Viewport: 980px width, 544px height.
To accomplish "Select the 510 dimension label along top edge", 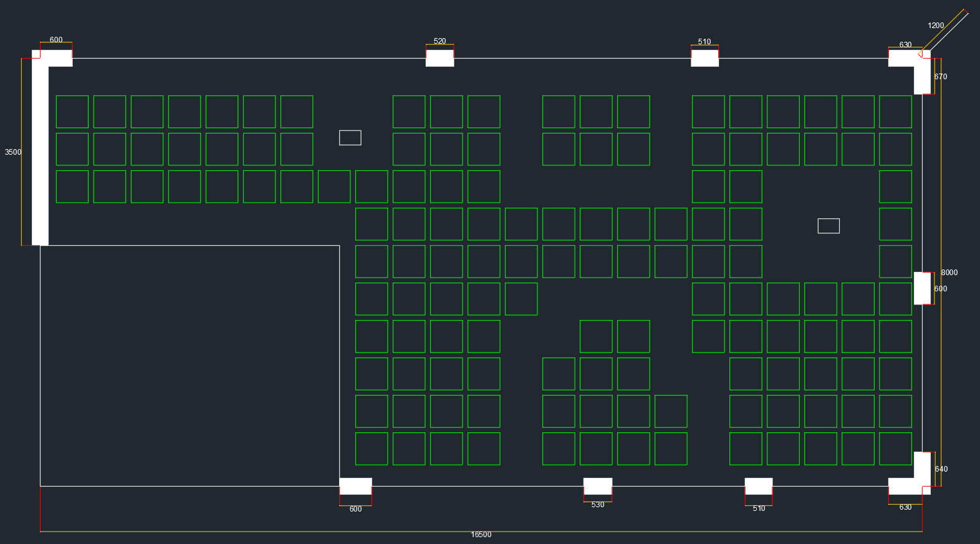I will click(704, 42).
